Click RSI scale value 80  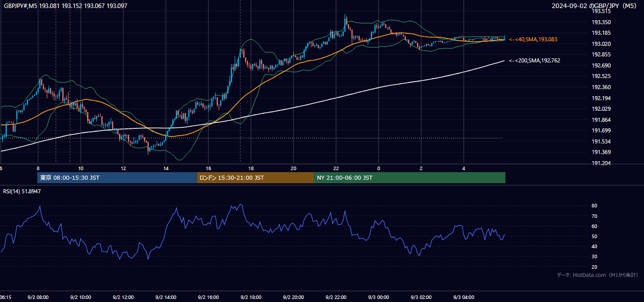pyautogui.click(x=595, y=206)
